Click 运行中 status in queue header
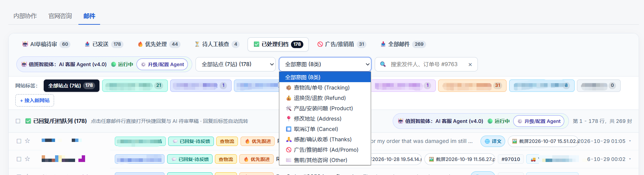This screenshot has width=644, height=175. coord(499,121)
